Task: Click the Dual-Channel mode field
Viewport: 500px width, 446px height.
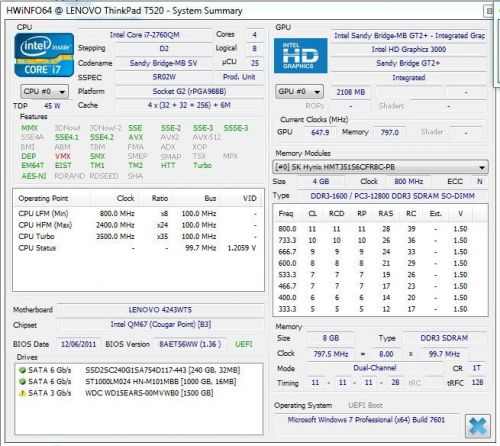Action: [375, 368]
